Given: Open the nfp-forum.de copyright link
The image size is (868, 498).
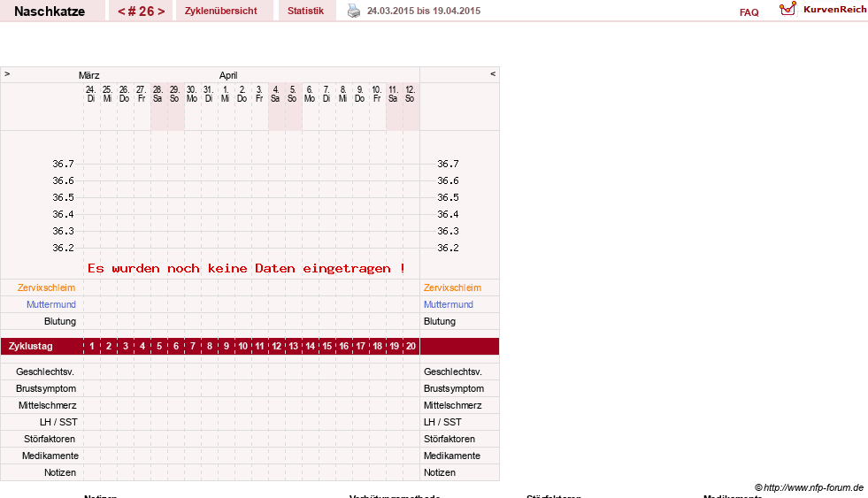Looking at the screenshot, I should pos(810,487).
